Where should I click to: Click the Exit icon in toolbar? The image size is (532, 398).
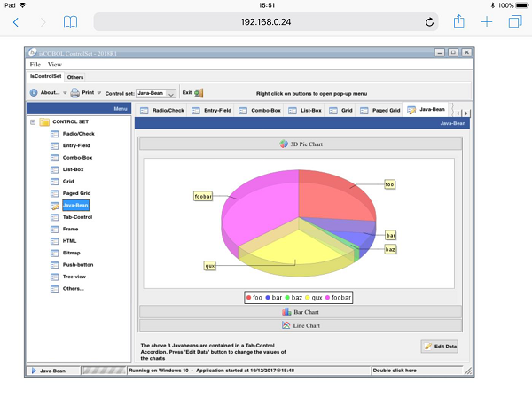click(199, 92)
